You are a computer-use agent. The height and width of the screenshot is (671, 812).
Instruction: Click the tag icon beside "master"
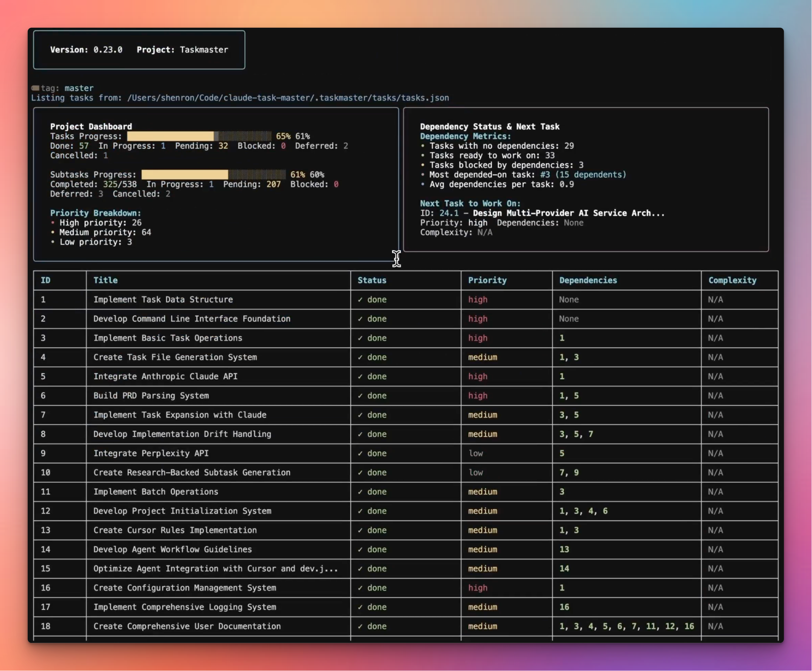pos(36,88)
